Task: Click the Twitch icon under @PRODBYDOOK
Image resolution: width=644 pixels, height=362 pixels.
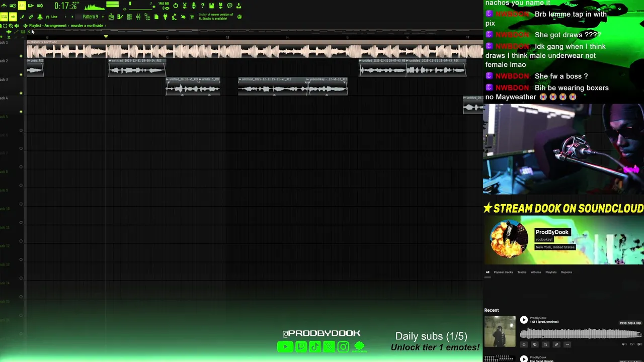Action: pos(301,346)
